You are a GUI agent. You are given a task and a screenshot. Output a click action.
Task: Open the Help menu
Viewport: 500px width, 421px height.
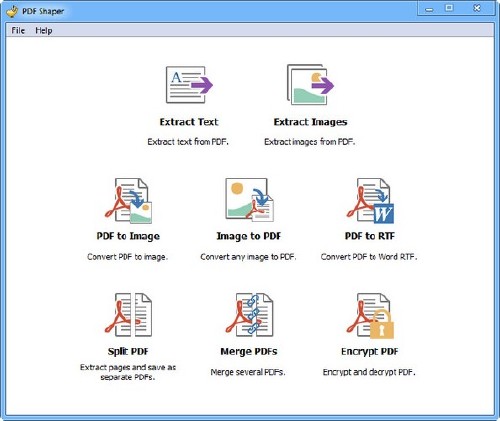point(44,30)
